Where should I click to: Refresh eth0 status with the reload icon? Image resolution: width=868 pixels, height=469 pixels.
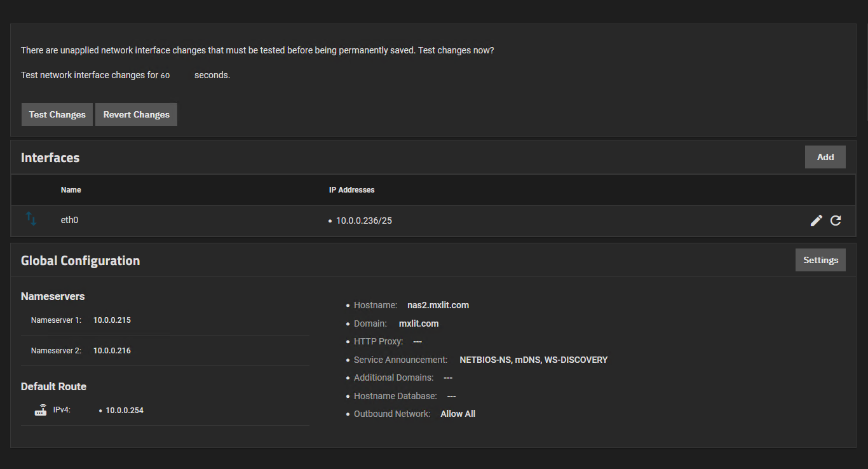(x=836, y=220)
